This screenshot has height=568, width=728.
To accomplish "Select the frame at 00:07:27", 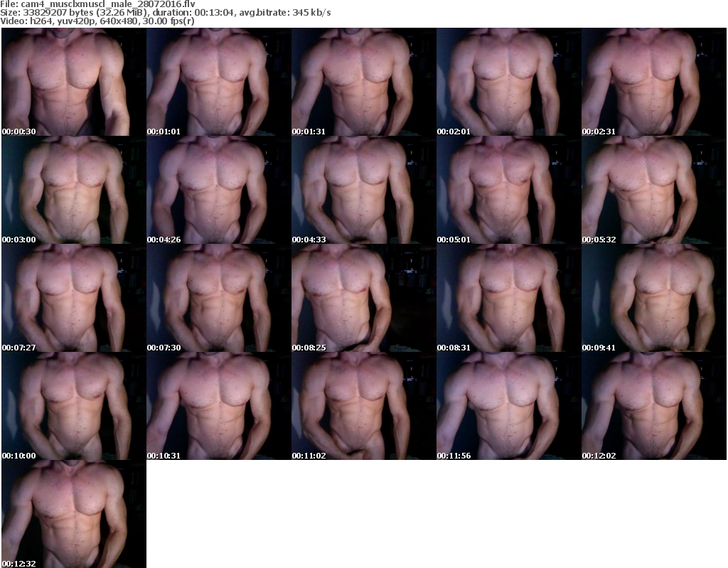I will coord(74,298).
